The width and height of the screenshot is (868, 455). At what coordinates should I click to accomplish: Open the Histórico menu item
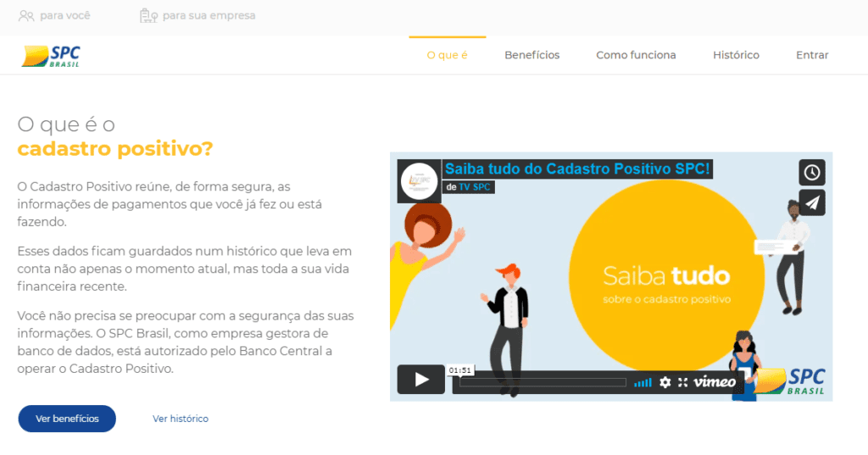(x=736, y=55)
